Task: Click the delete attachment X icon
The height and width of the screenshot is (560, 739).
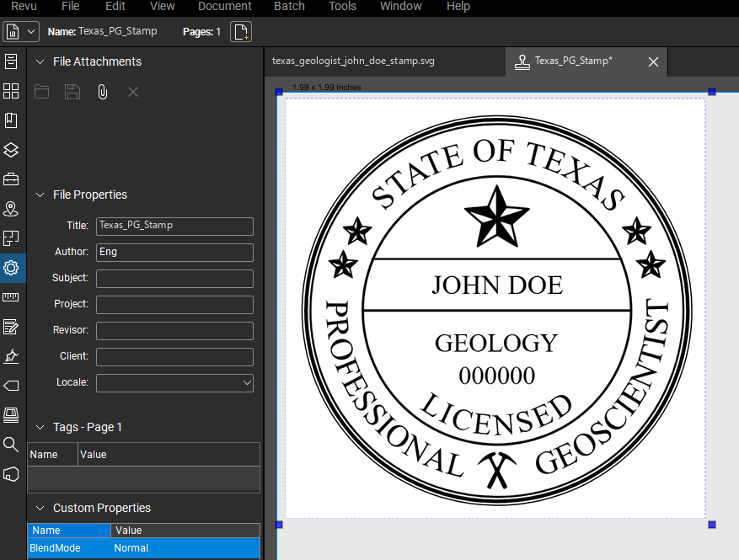Action: click(x=133, y=92)
